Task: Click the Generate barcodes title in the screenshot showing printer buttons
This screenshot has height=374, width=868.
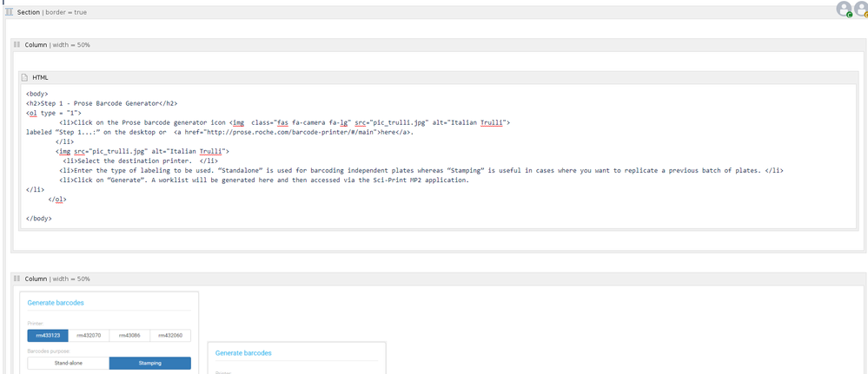Action: pyautogui.click(x=56, y=303)
